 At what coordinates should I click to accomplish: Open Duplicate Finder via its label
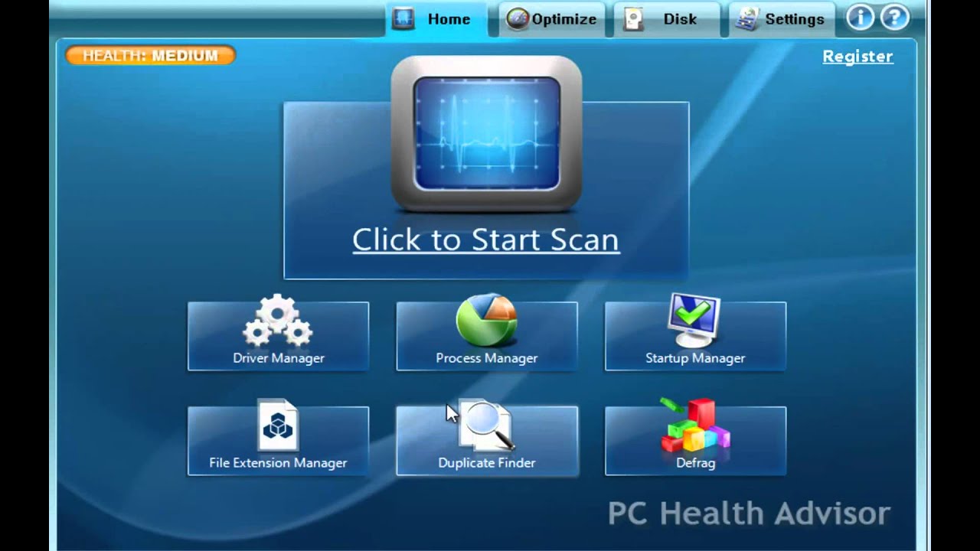pos(487,463)
